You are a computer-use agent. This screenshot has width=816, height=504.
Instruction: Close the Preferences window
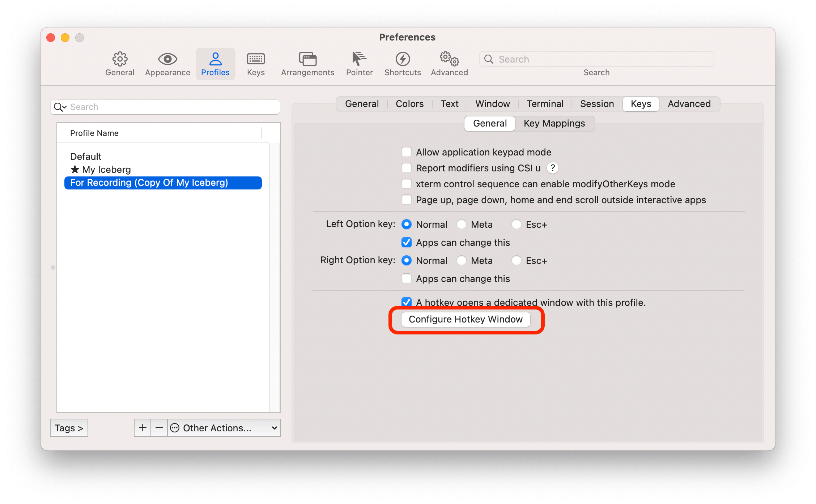click(51, 38)
